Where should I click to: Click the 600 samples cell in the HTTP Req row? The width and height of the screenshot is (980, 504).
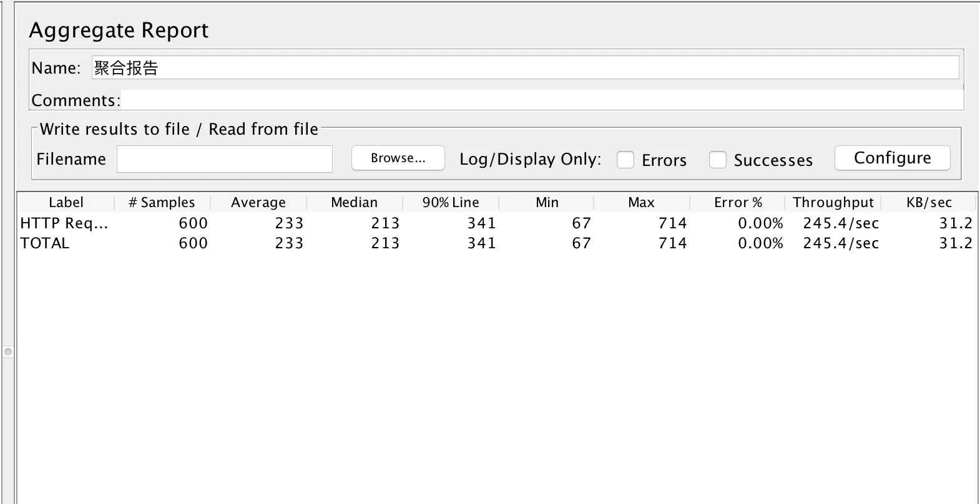click(194, 223)
